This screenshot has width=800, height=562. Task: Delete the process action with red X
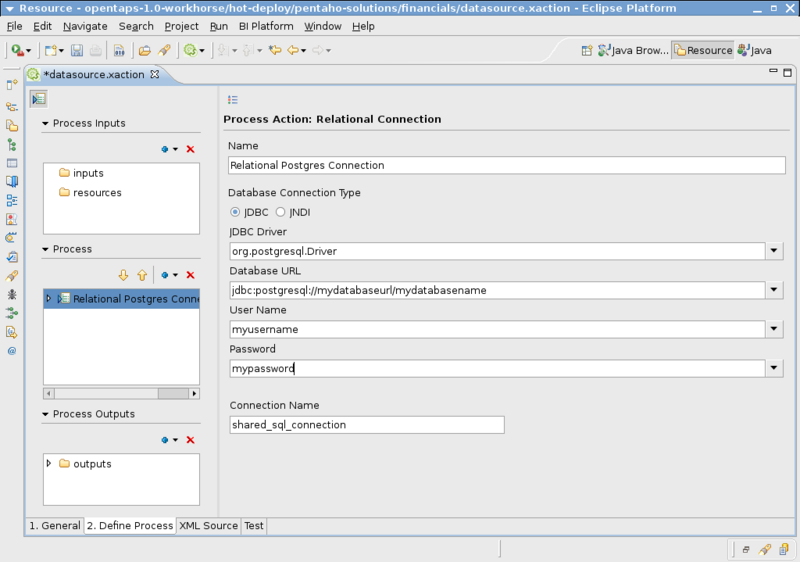[190, 275]
